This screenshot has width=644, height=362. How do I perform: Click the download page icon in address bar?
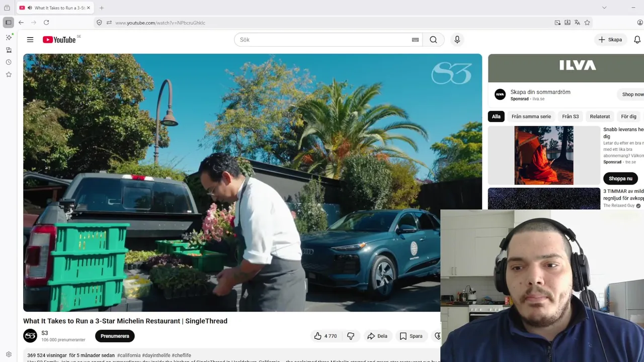pos(568,23)
